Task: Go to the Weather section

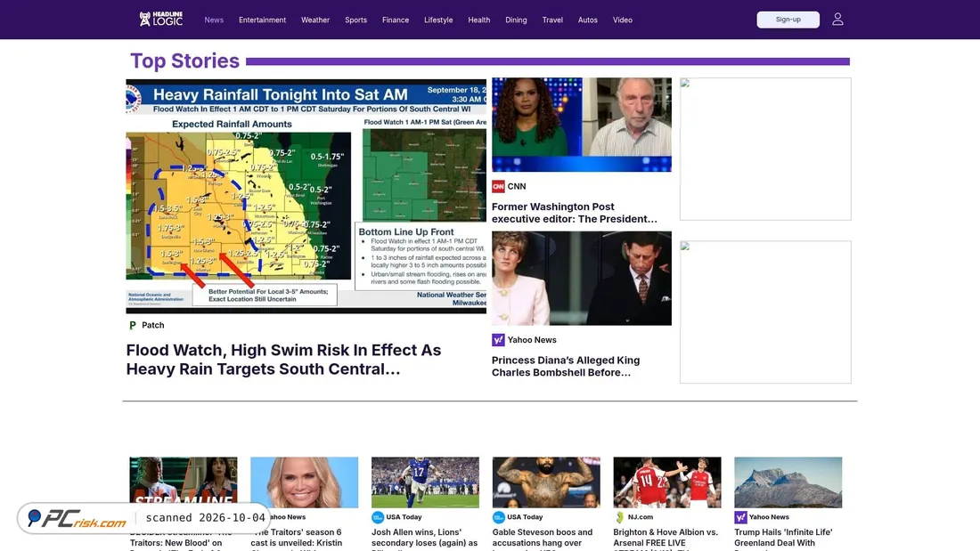Action: click(x=315, y=20)
